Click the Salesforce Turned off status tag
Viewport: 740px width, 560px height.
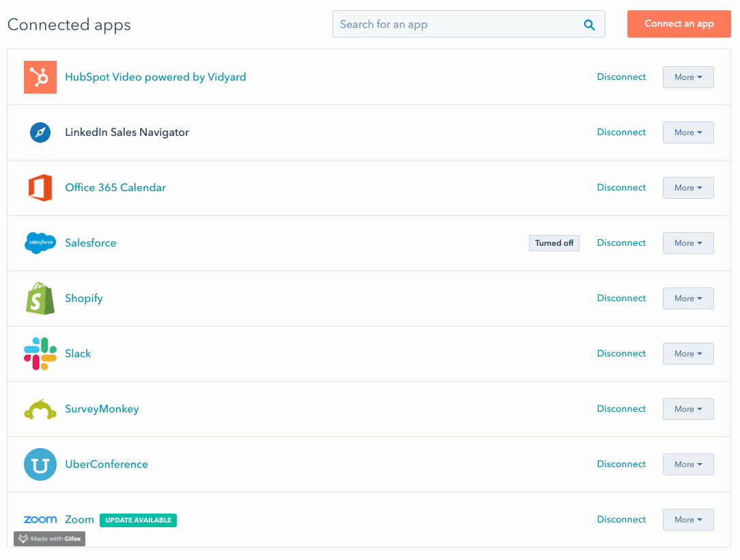point(554,243)
